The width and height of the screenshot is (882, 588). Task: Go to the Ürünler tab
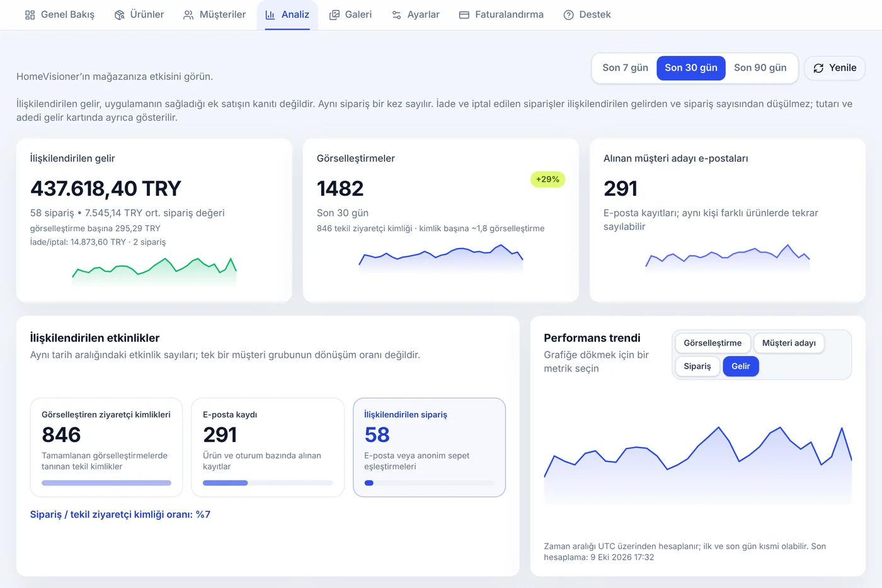139,14
